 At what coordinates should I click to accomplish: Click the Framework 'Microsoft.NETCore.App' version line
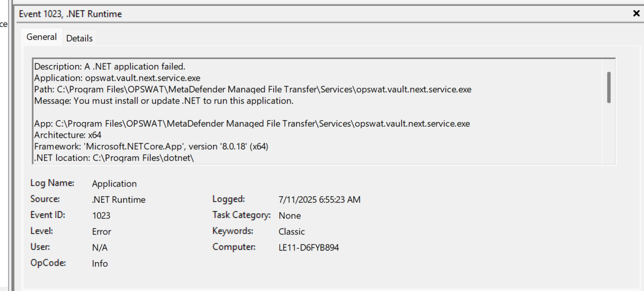[x=151, y=147]
